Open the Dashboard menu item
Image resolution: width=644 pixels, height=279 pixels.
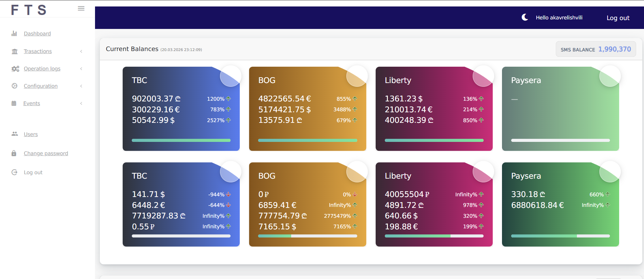[37, 34]
